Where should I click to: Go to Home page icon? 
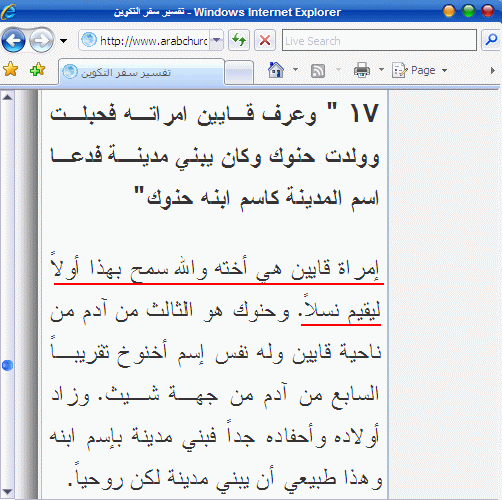276,70
